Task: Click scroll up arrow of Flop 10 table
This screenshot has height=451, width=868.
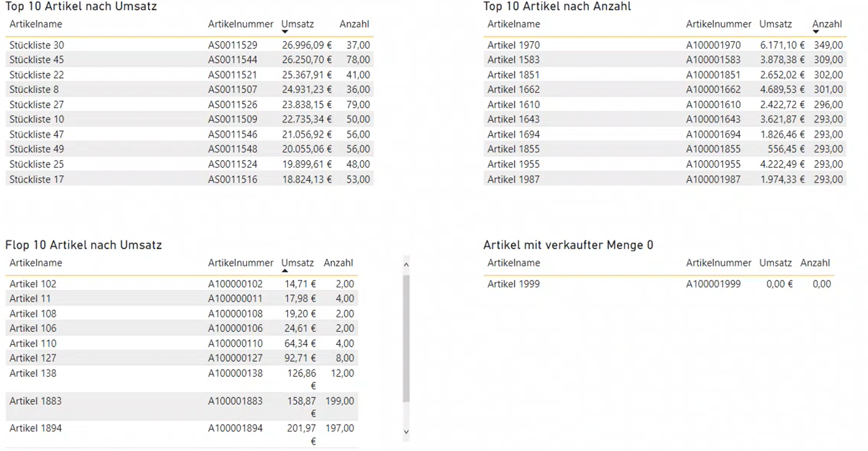Action: [x=406, y=264]
